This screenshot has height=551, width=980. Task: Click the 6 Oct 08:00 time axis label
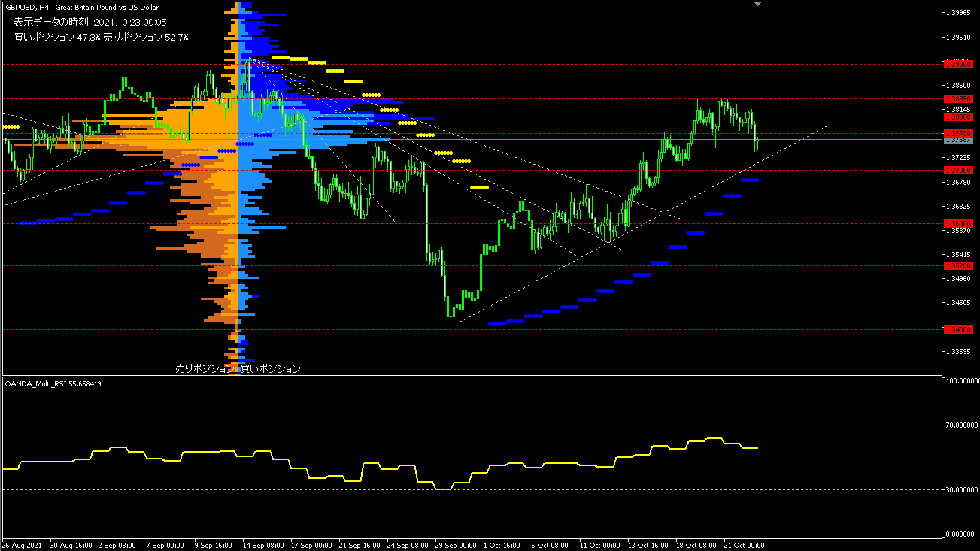551,544
